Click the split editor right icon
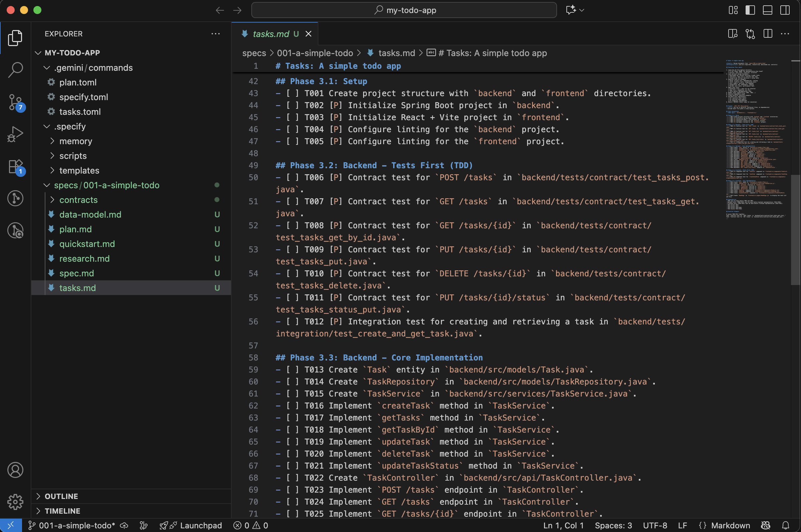Screen dimensions: 801x532 (x=768, y=34)
